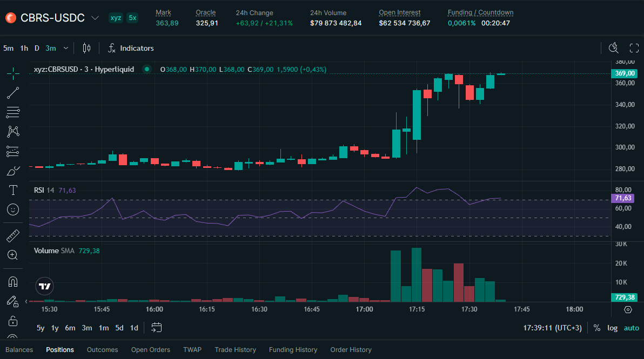Open the Positions tab
This screenshot has width=644, height=359.
[60, 350]
